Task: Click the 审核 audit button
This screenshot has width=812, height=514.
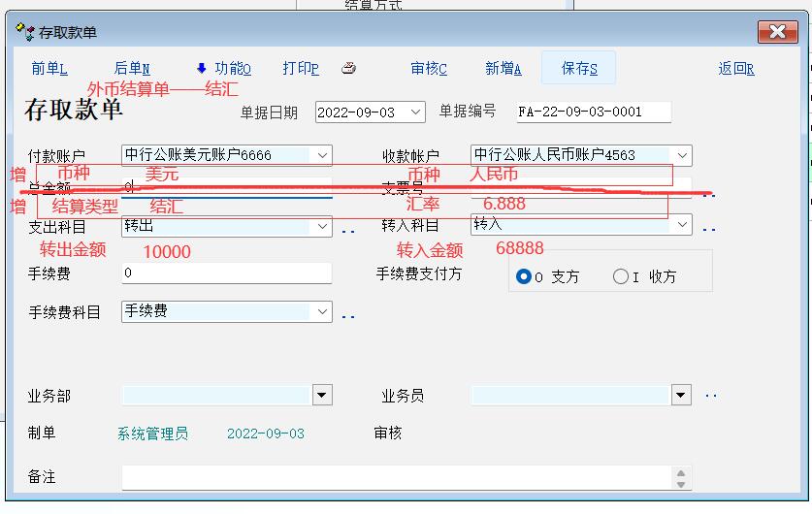Action: coord(429,68)
